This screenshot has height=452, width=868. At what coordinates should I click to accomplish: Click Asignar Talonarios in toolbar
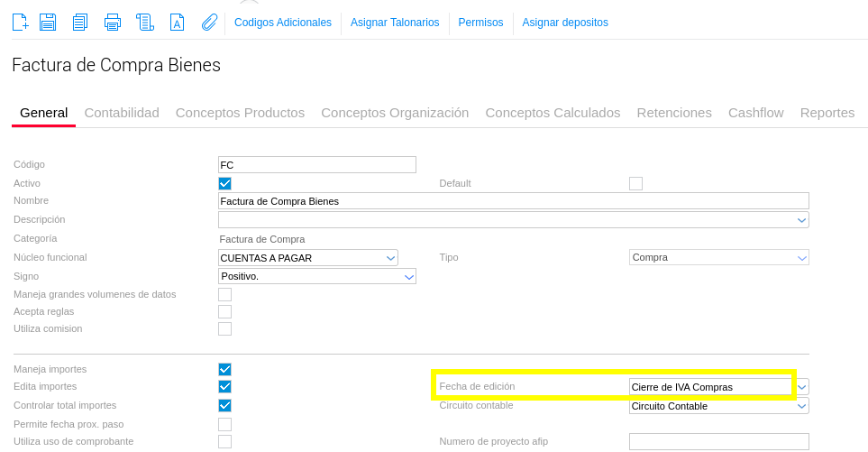[395, 23]
